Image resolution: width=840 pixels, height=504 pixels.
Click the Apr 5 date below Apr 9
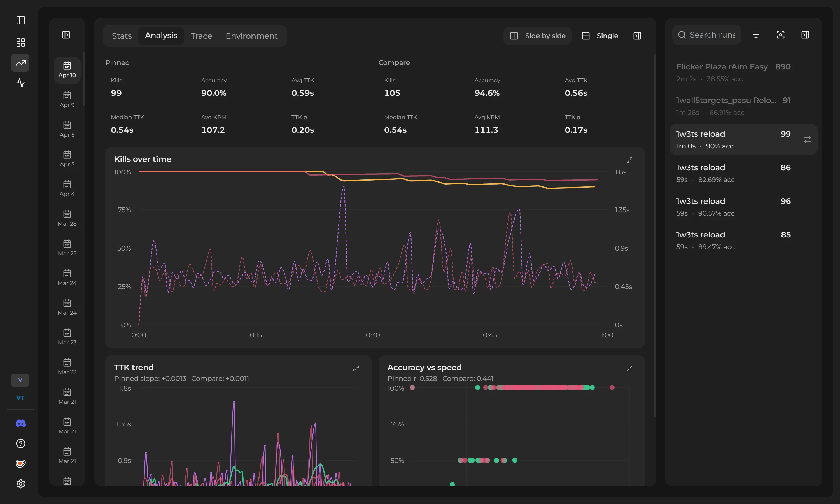[67, 129]
